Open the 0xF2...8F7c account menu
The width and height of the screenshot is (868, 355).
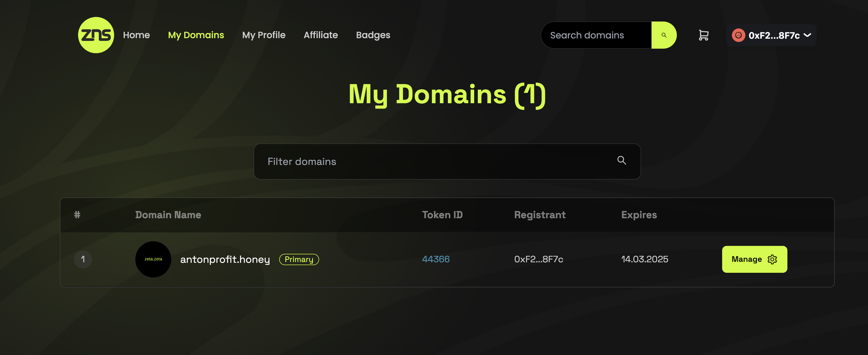[771, 35]
